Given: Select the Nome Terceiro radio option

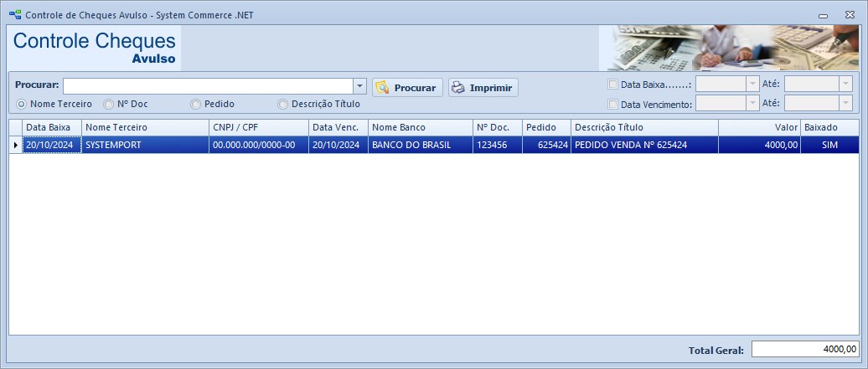Looking at the screenshot, I should [x=22, y=105].
